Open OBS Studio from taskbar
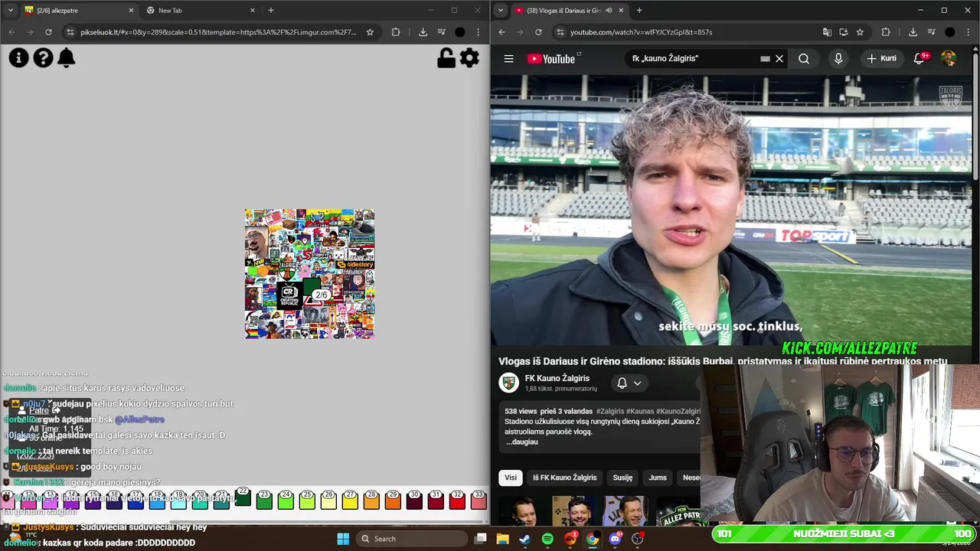The image size is (980, 551). (x=637, y=539)
